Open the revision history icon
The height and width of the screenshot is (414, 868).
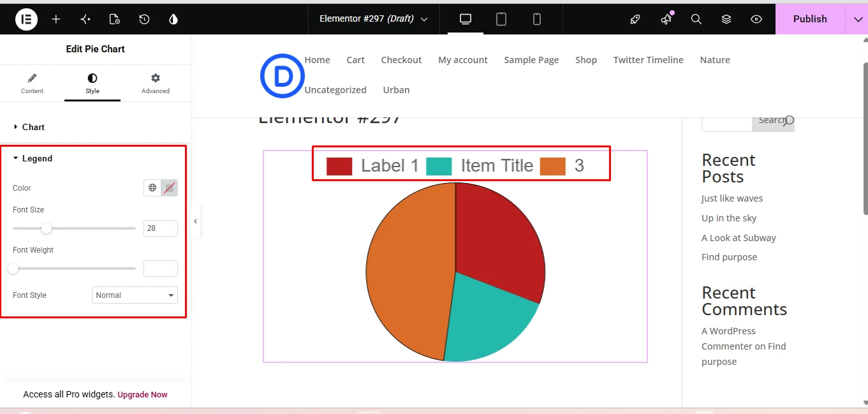144,19
